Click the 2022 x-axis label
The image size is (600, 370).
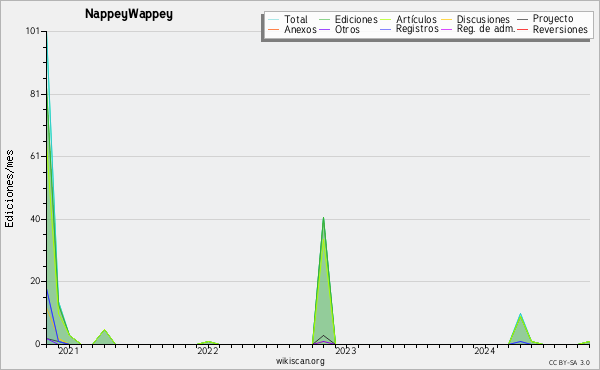point(207,350)
